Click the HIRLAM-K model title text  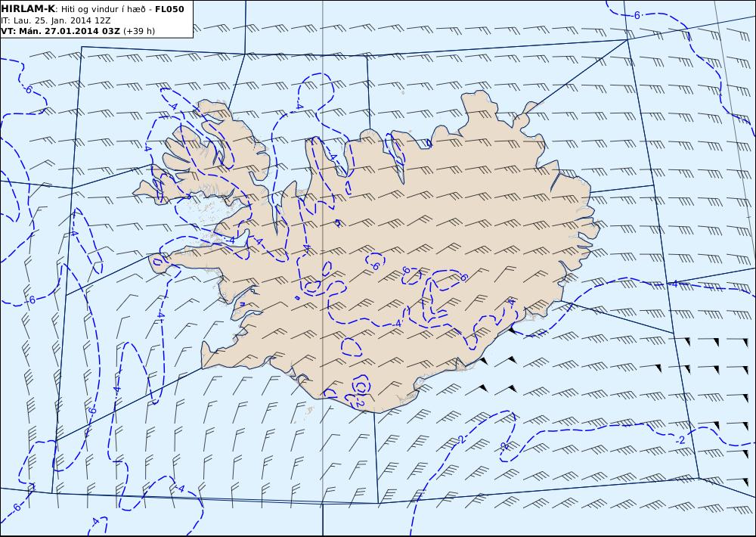(28, 9)
